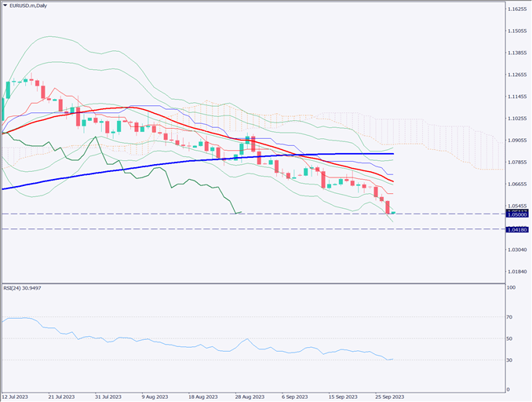Click the last small green candlestick
The width and height of the screenshot is (532, 402).
tap(392, 212)
